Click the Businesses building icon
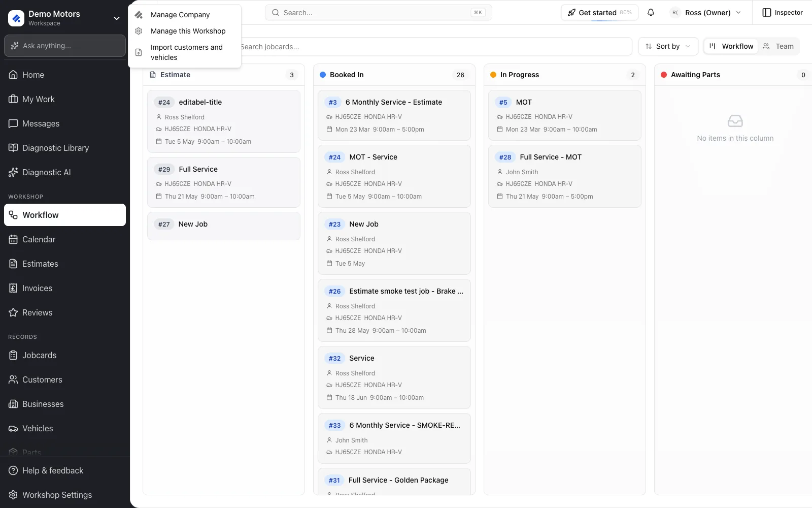 [x=13, y=404]
